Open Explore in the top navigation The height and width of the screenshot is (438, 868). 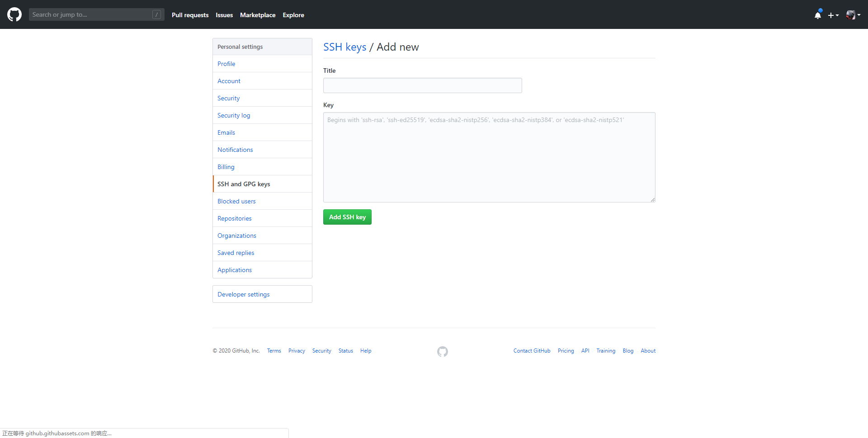(293, 15)
